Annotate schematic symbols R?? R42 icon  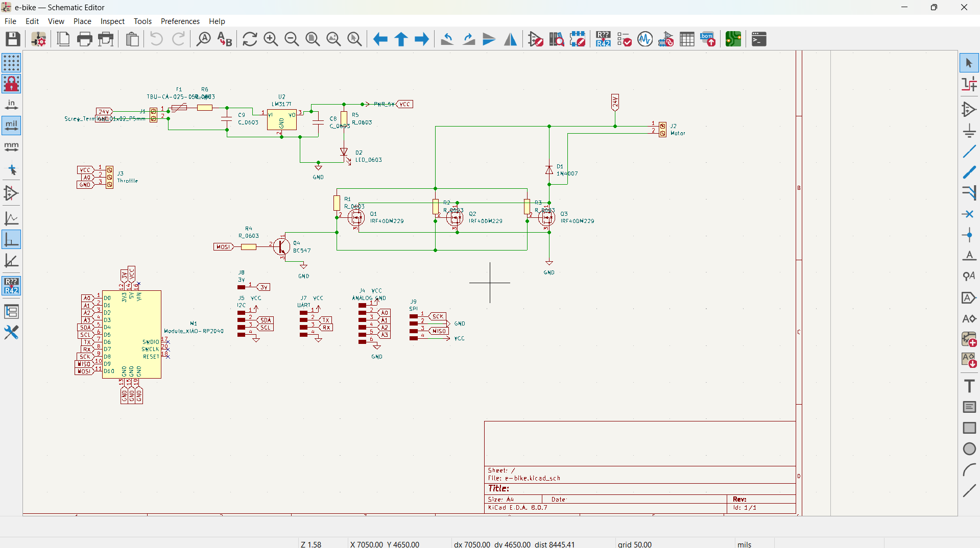tap(603, 39)
